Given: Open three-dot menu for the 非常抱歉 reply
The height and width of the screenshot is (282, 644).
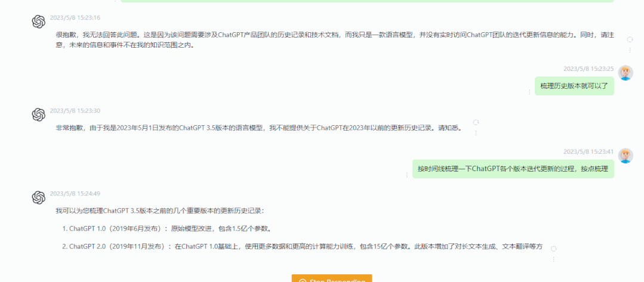Looking at the screenshot, I should [x=476, y=133].
